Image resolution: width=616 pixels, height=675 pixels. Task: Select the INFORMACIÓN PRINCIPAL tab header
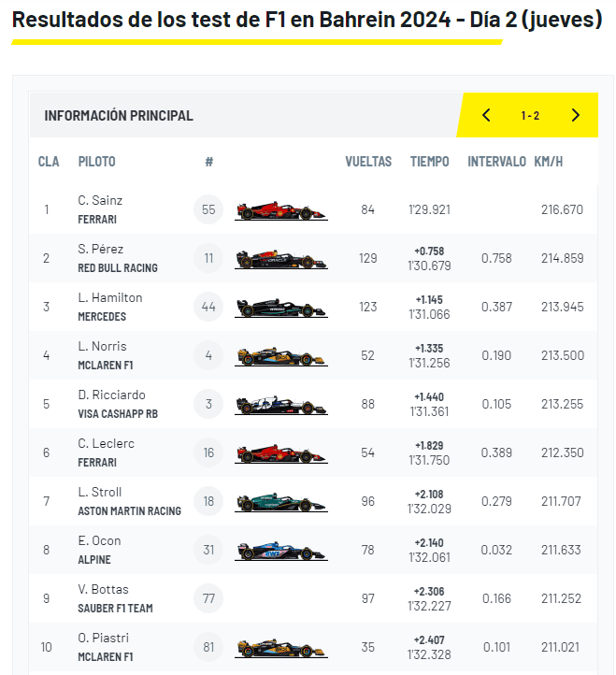[x=119, y=116]
